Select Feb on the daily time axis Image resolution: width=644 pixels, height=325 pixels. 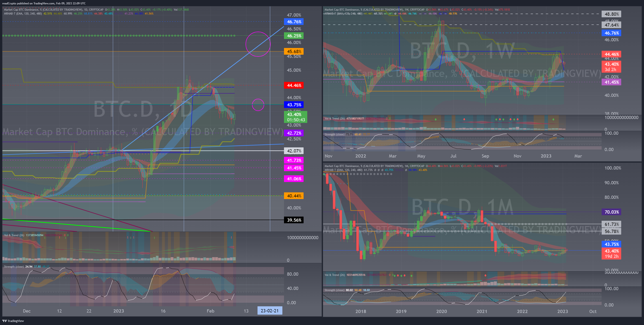[210, 311]
